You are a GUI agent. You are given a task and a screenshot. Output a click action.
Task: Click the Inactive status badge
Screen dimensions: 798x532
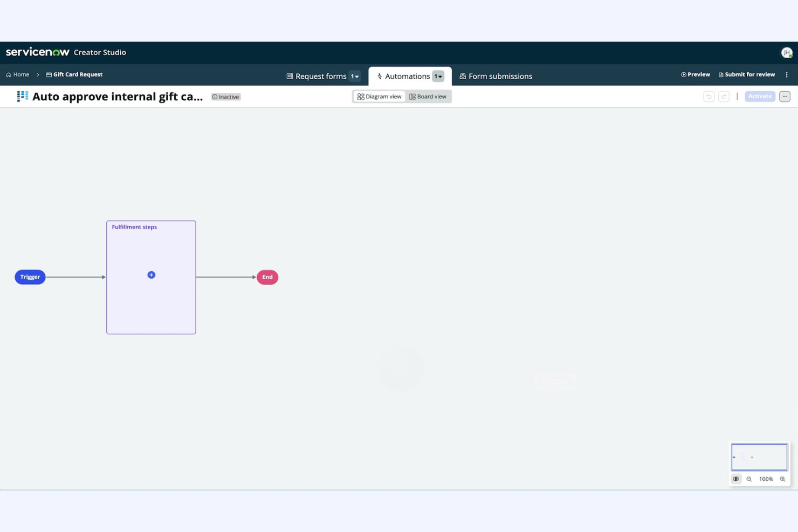(x=225, y=96)
